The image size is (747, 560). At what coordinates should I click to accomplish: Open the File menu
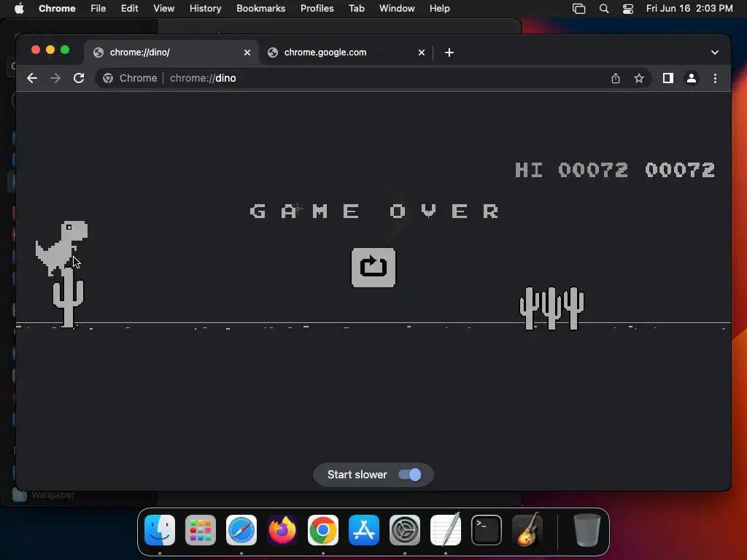coord(98,8)
